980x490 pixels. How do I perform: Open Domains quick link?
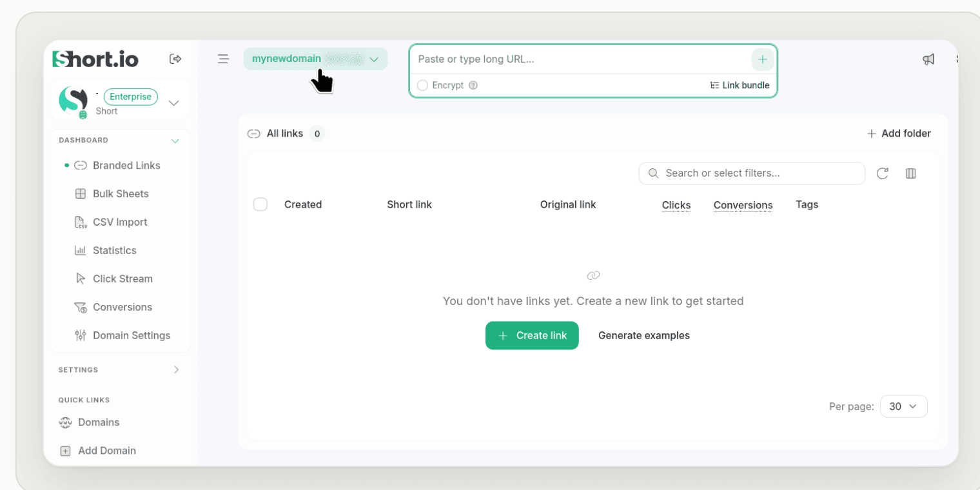(x=99, y=422)
